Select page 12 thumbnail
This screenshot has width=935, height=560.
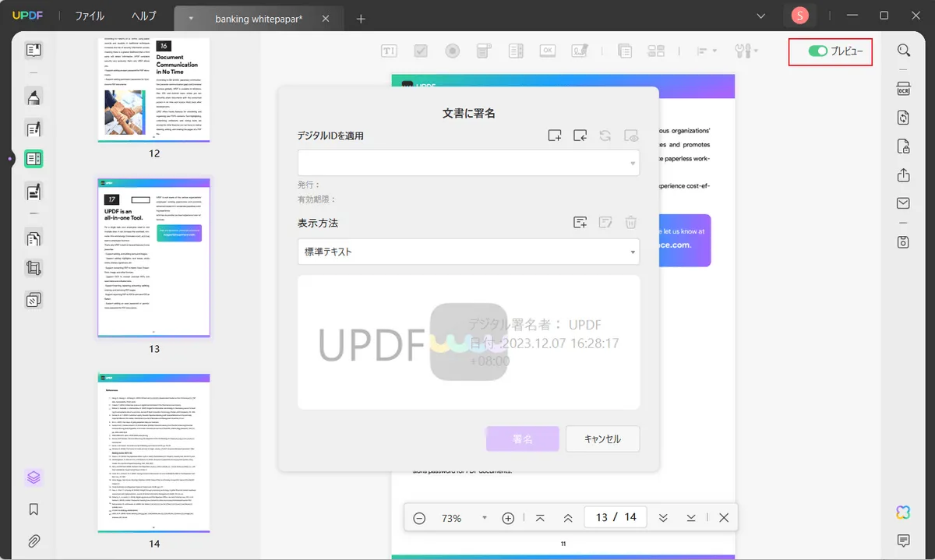[x=153, y=90]
